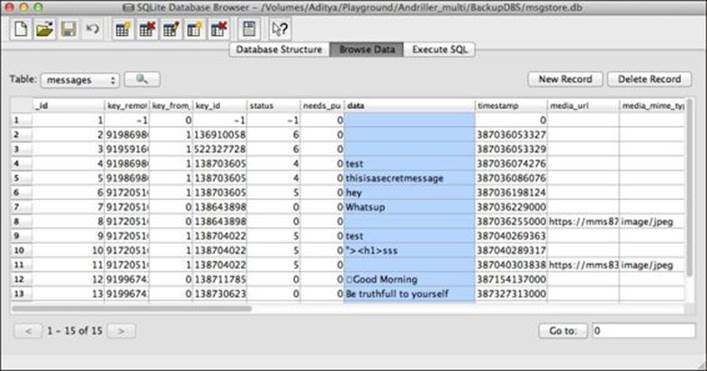The image size is (707, 371).
Task: Click key_id 138730623 cell in row 13
Action: 220,293
